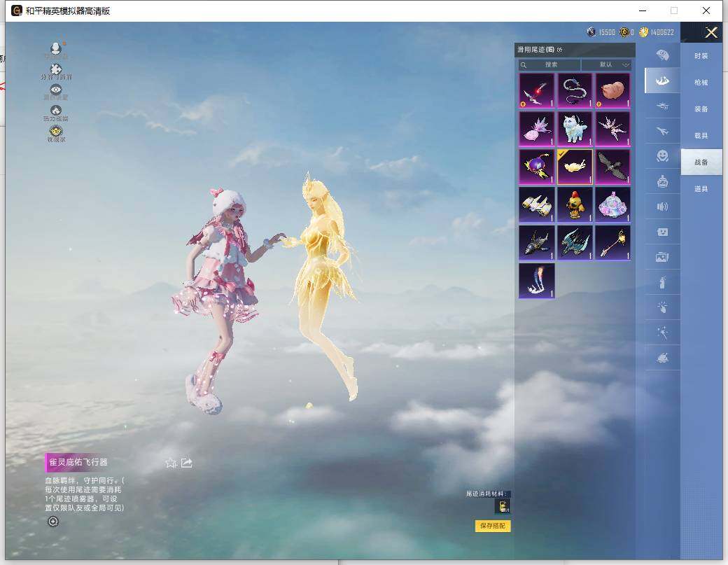Click the info icon beside 滑翔尾迹 title
This screenshot has height=565, width=728.
[x=559, y=50]
